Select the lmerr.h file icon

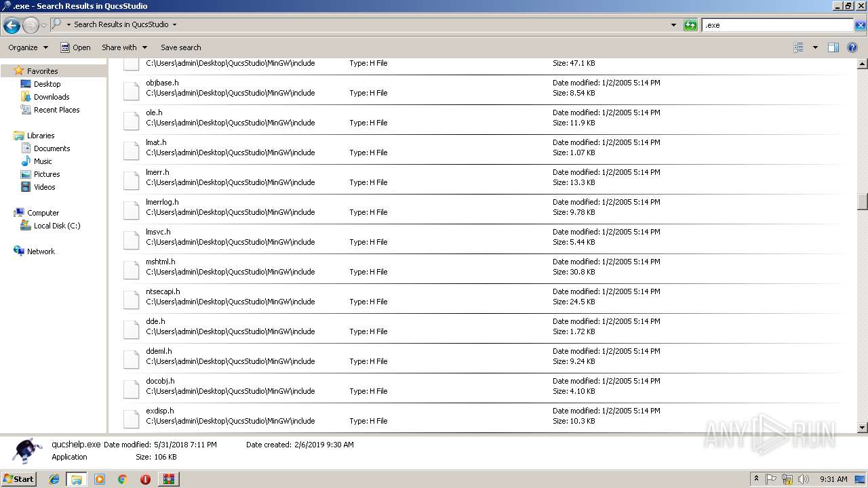132,180
